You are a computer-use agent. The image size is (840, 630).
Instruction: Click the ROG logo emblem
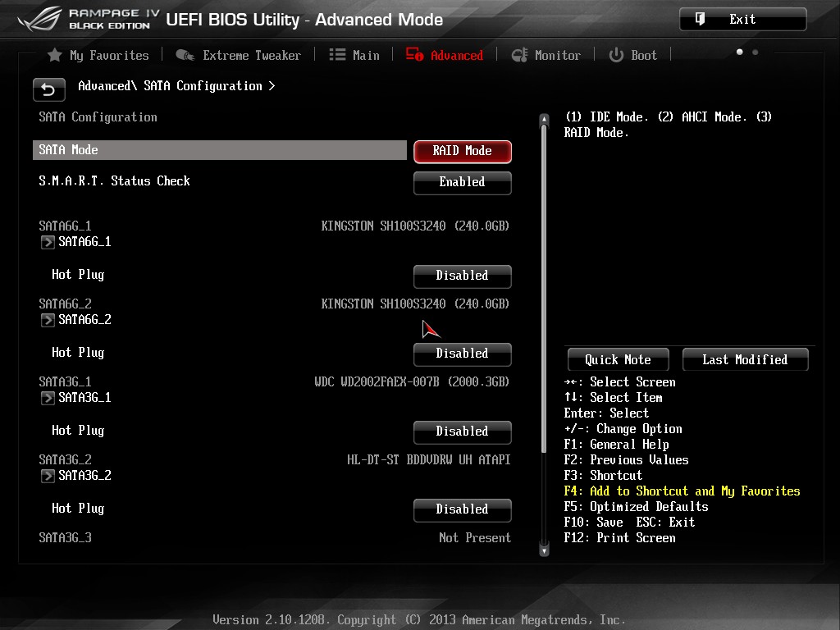click(x=39, y=19)
